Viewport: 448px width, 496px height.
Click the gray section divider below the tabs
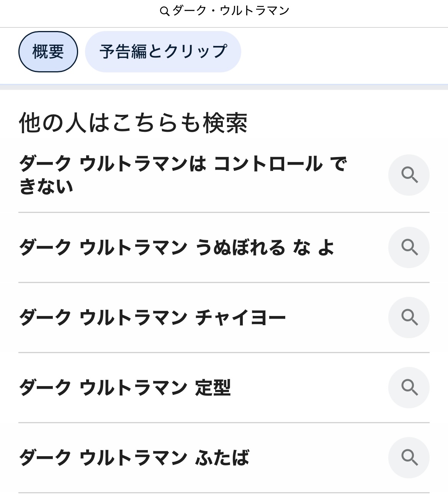pyautogui.click(x=224, y=87)
